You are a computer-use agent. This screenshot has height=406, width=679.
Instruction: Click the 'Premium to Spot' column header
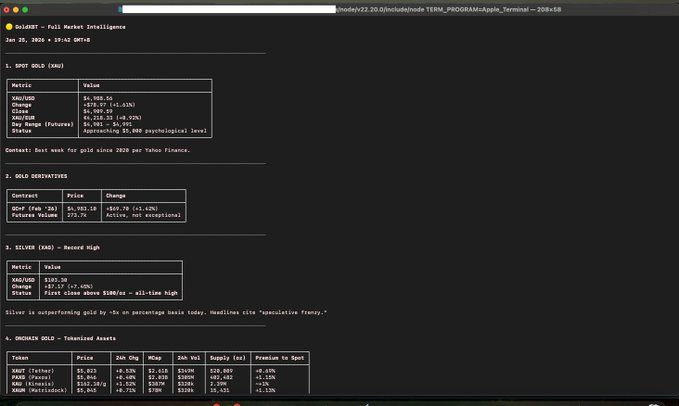click(280, 358)
